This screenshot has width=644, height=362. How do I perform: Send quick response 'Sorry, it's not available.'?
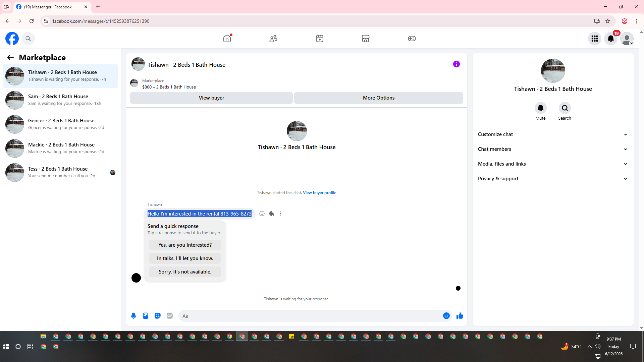click(x=185, y=272)
